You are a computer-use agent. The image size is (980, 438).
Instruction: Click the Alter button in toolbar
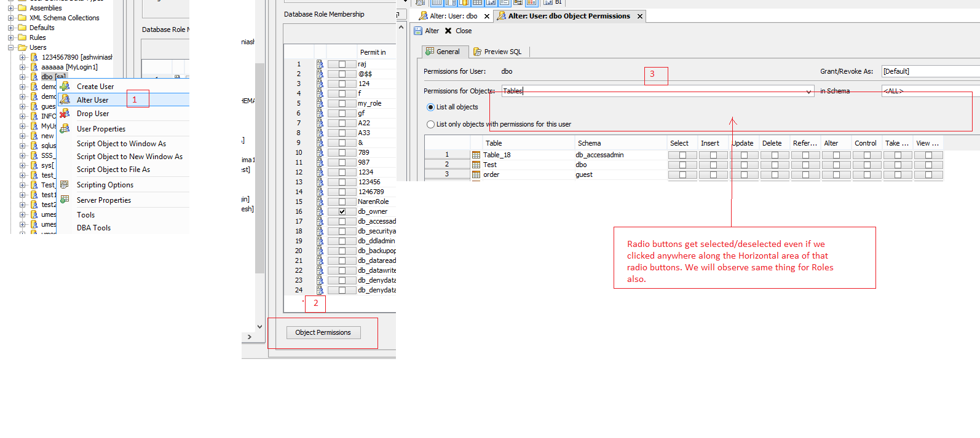(x=426, y=31)
